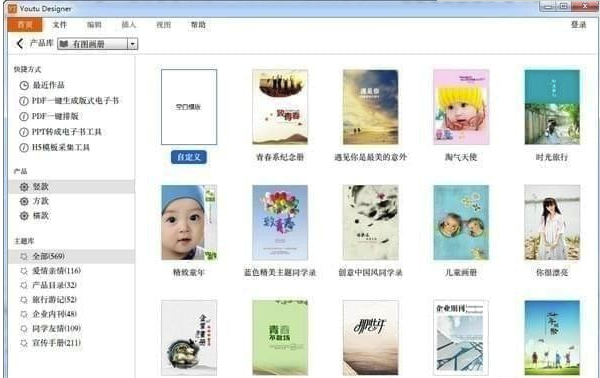Click the PPT转成电子书工具 info icon
Image resolution: width=600 pixels, height=378 pixels.
(24, 132)
